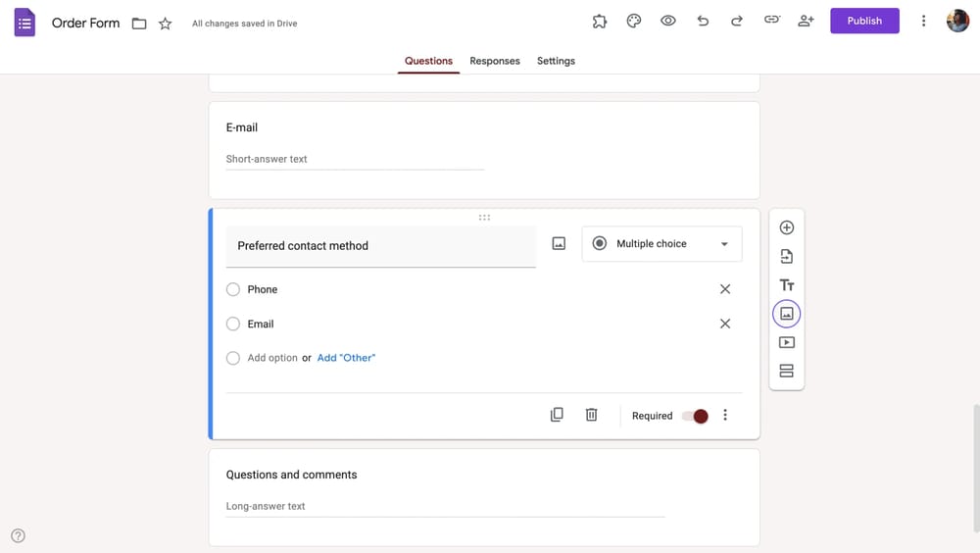The image size is (980, 553).
Task: Switch to the Responses tab
Action: coord(495,61)
